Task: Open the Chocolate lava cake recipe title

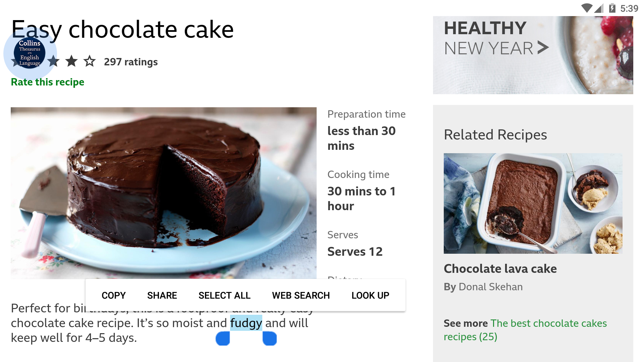Action: (500, 269)
